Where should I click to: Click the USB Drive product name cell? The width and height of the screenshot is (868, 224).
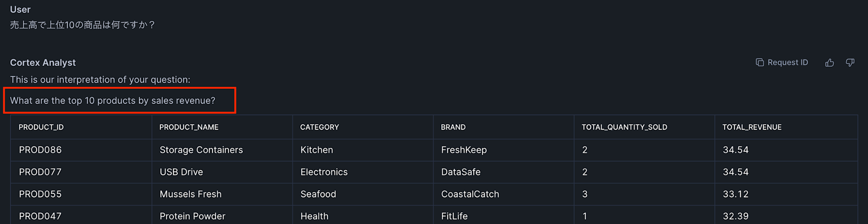point(222,172)
